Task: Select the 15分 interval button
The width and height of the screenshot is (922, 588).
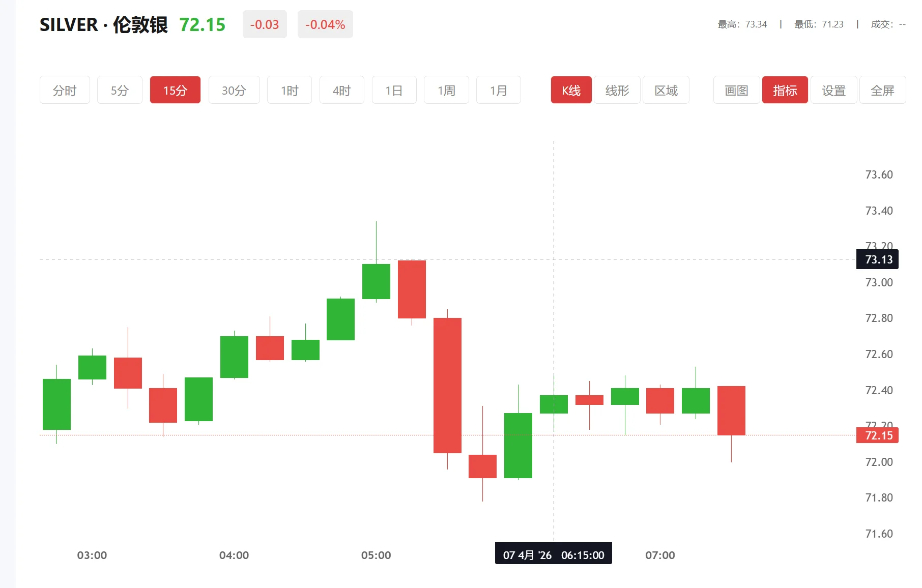Action: (x=175, y=90)
